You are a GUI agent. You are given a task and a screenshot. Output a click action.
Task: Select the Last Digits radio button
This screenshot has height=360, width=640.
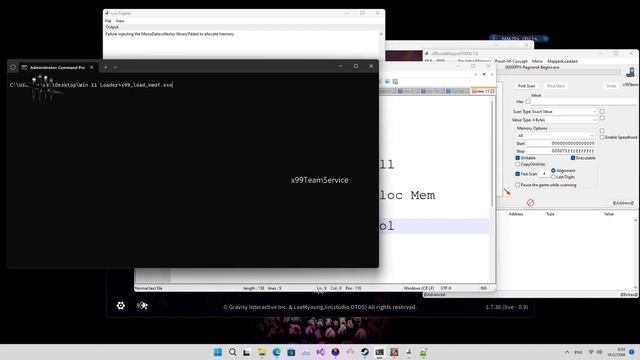point(553,177)
